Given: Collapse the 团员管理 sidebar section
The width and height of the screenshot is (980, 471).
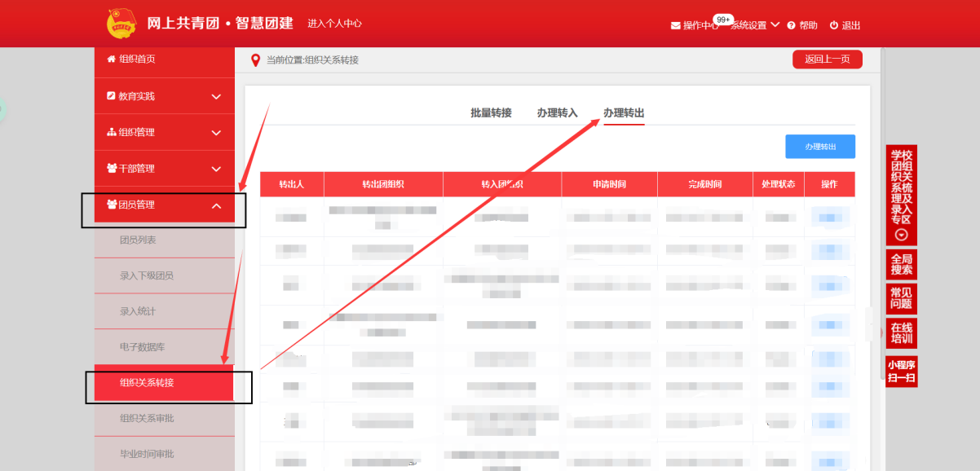Looking at the screenshot, I should (216, 205).
